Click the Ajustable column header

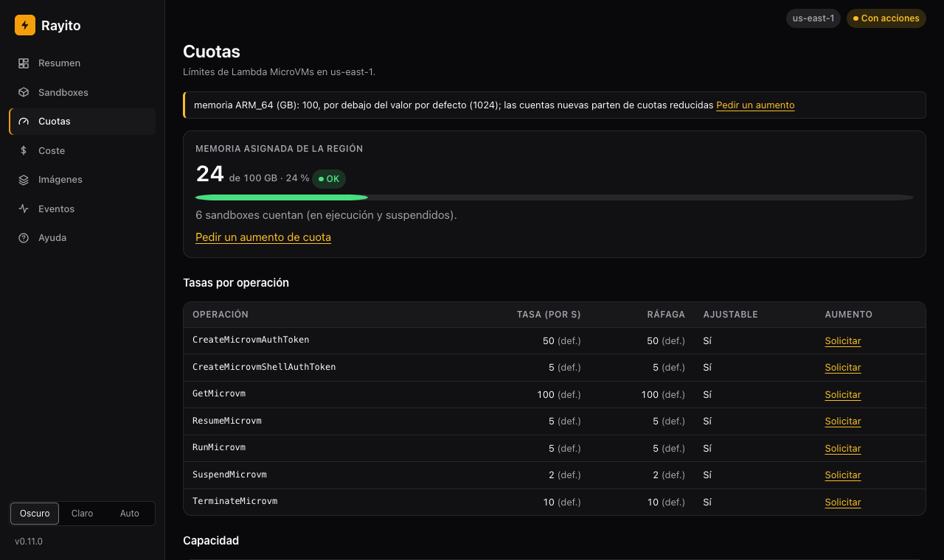tap(730, 315)
